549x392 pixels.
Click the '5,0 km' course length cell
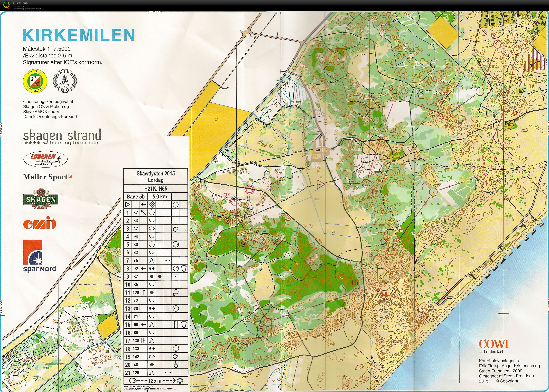[x=160, y=197]
